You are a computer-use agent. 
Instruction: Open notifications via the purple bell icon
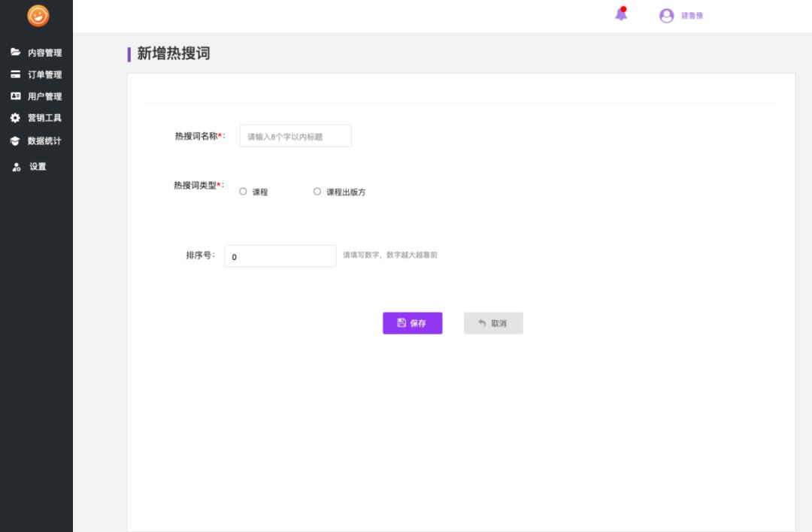click(621, 14)
